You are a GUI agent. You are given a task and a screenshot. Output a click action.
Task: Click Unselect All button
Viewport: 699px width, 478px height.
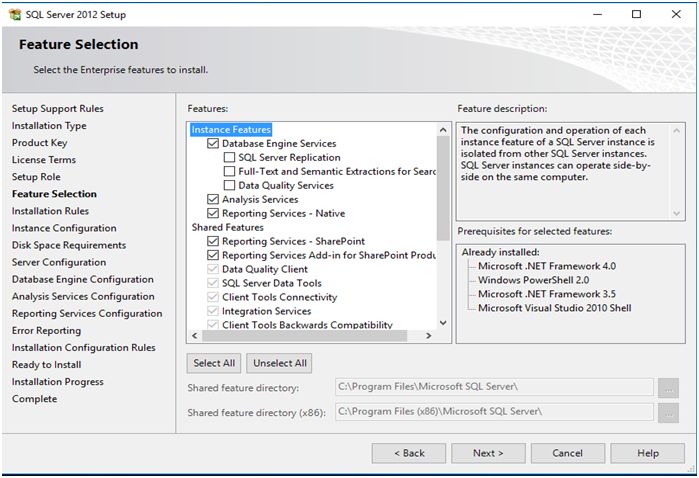click(x=280, y=363)
